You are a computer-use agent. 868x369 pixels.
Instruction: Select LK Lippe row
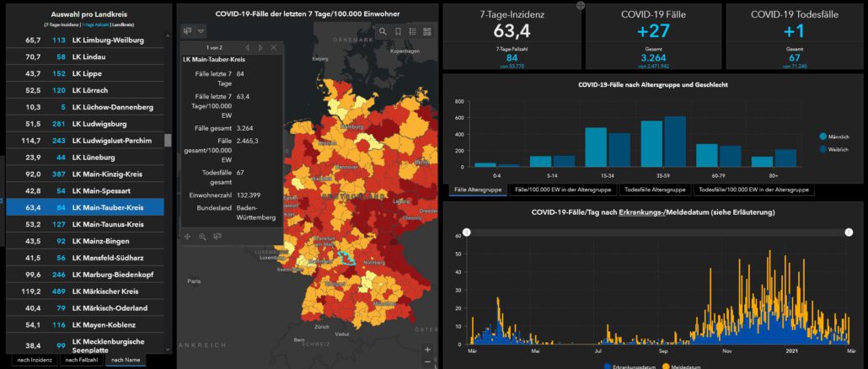[x=85, y=73]
